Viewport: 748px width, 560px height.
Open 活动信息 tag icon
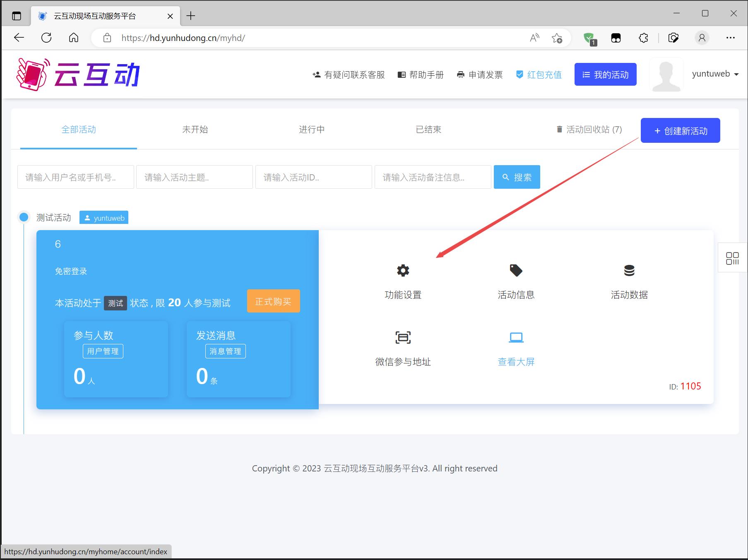516,270
